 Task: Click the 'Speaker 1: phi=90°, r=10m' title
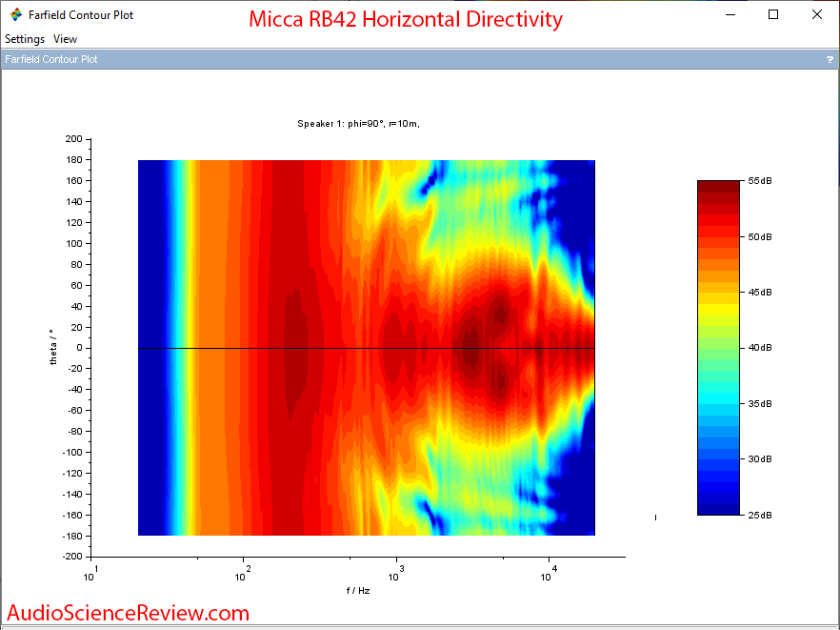click(358, 124)
